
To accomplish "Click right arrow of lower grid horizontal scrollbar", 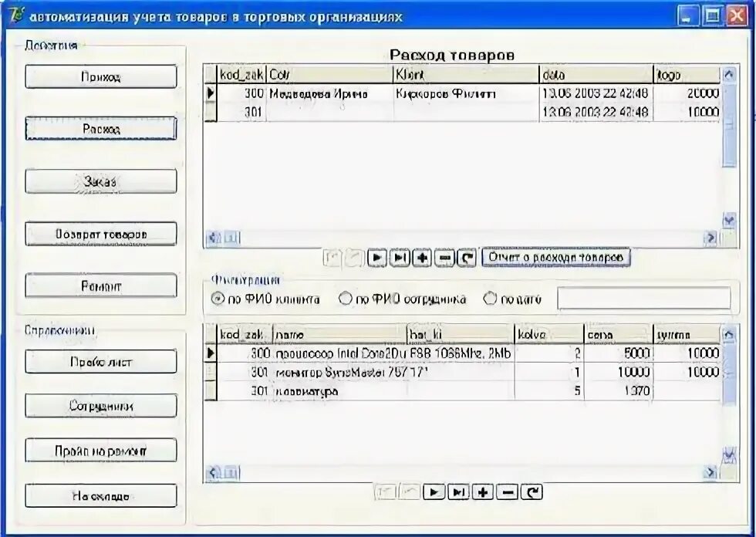I will pos(710,472).
